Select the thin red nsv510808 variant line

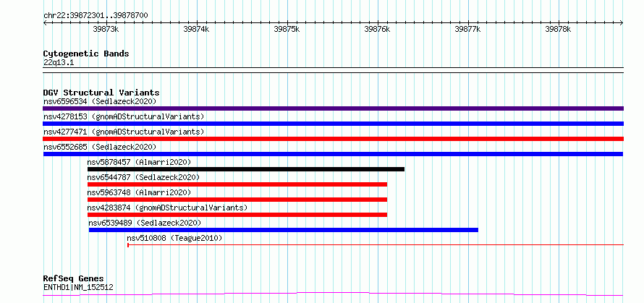pyautogui.click(x=376, y=245)
